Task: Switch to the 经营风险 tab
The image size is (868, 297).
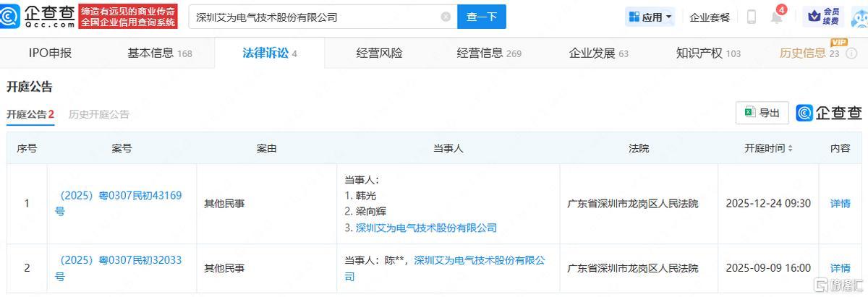Action: (x=379, y=53)
